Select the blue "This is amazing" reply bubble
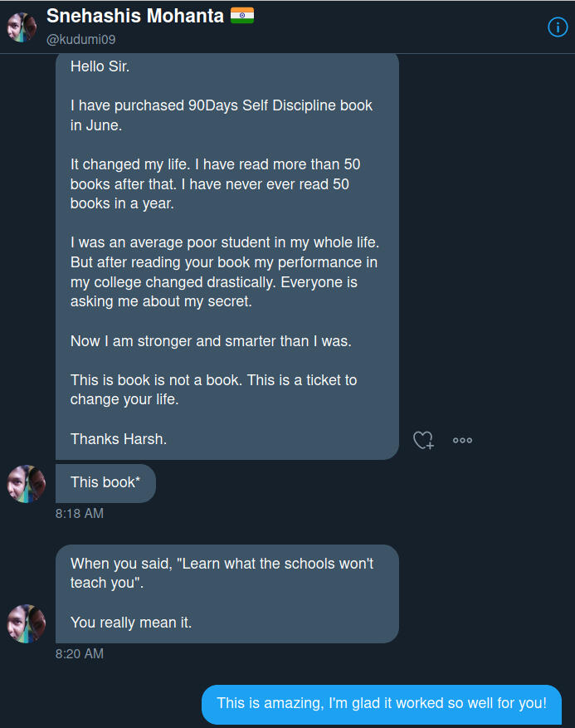The image size is (575, 728). [x=382, y=703]
